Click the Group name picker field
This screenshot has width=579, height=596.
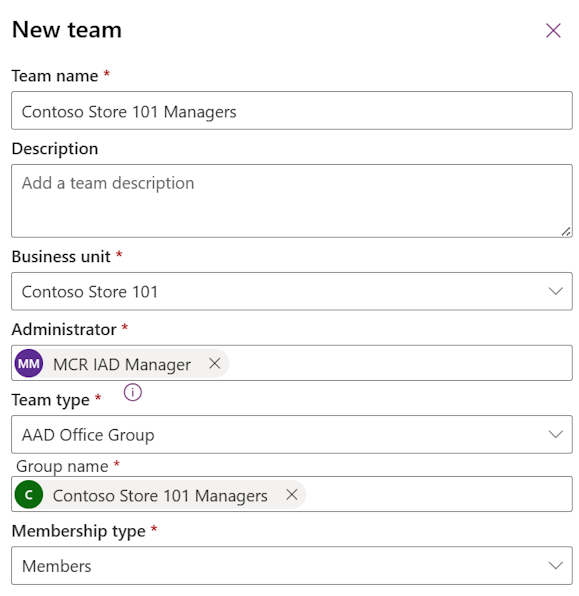coord(292,494)
